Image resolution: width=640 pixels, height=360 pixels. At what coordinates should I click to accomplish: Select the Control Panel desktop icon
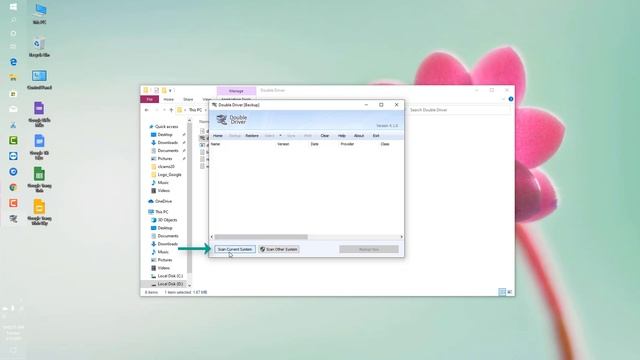click(x=39, y=79)
